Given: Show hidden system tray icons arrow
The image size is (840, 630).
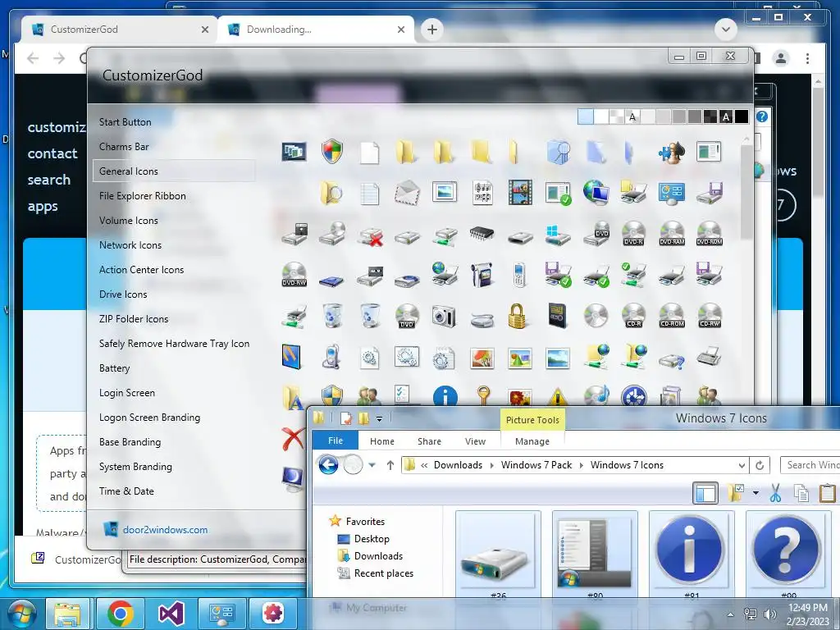Looking at the screenshot, I should tap(729, 614).
